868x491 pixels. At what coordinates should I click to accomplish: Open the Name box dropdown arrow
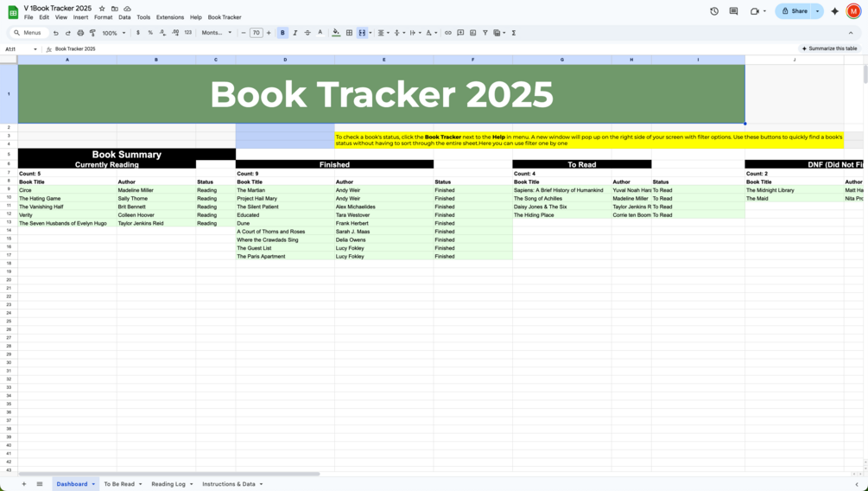(35, 49)
